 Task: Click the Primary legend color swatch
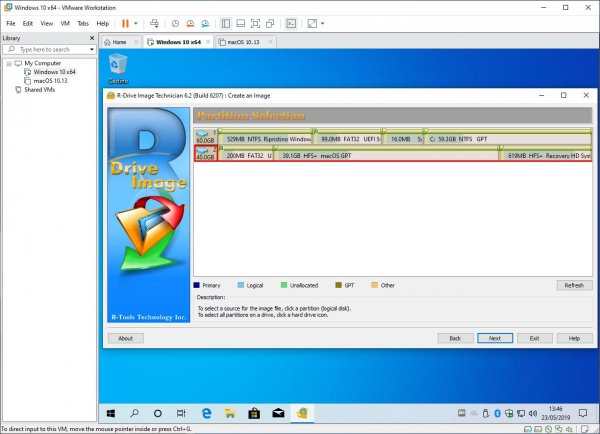tap(197, 285)
